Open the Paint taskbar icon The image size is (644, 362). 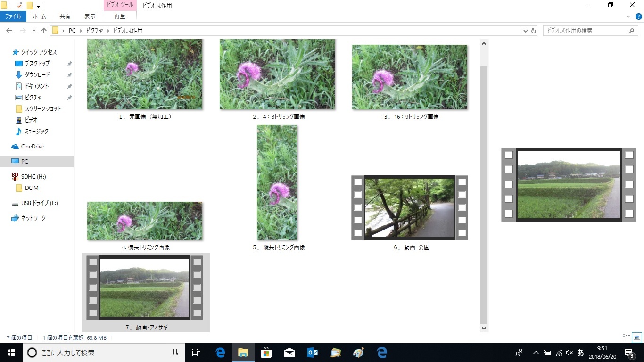(x=358, y=353)
